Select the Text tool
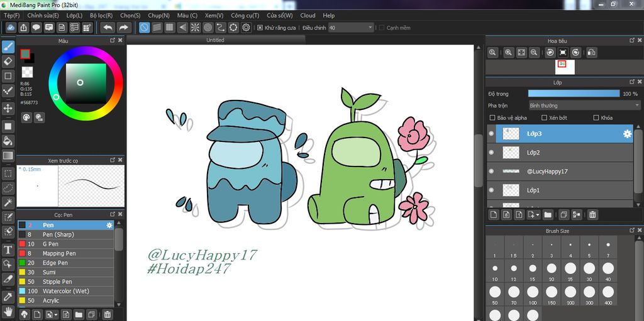The height and width of the screenshot is (321, 644). [8, 249]
